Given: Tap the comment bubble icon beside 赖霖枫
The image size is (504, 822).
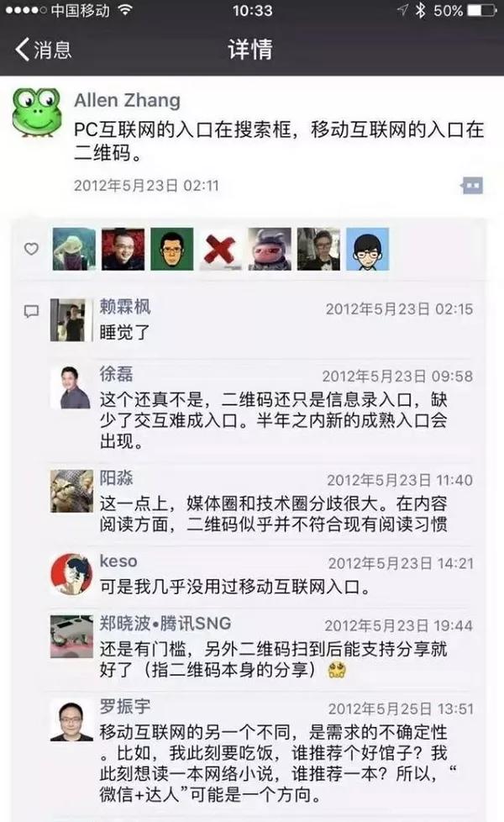Looking at the screenshot, I should pos(31,311).
